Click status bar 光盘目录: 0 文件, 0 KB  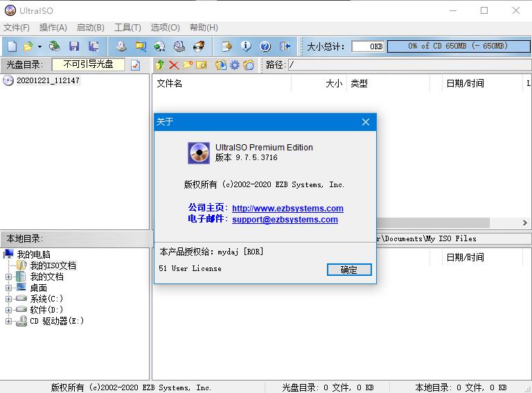(328, 387)
